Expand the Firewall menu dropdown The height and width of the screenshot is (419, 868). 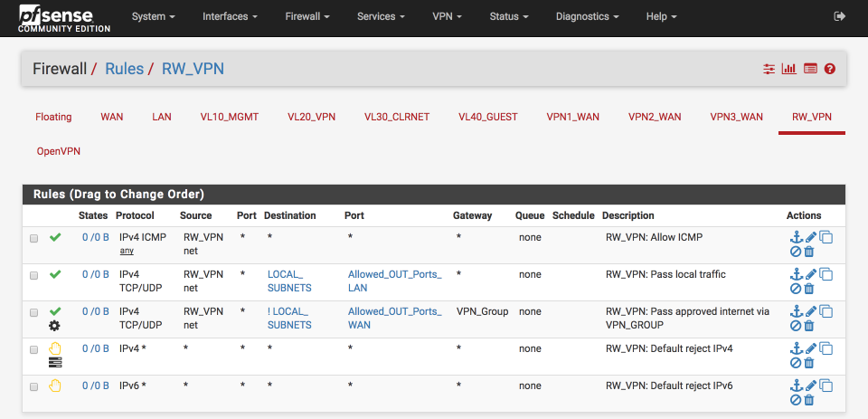pos(307,16)
